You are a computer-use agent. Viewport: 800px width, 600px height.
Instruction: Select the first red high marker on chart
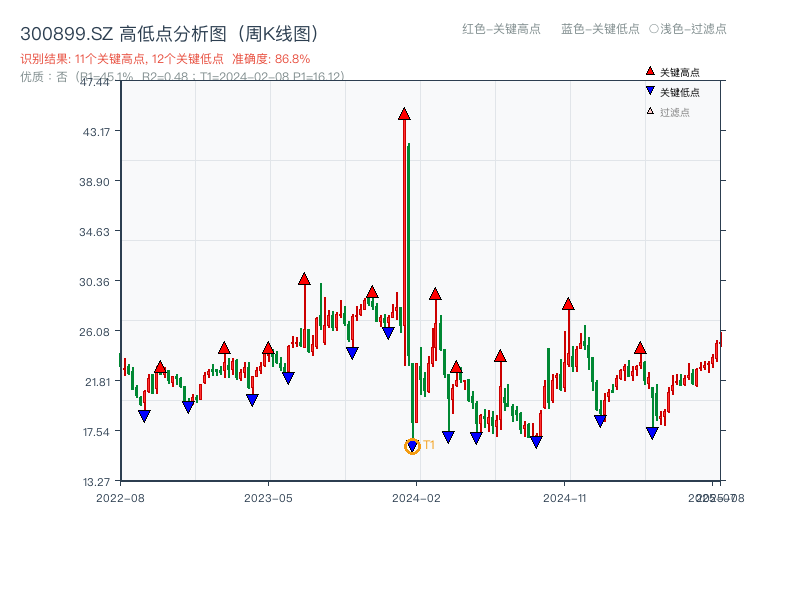pyautogui.click(x=160, y=367)
